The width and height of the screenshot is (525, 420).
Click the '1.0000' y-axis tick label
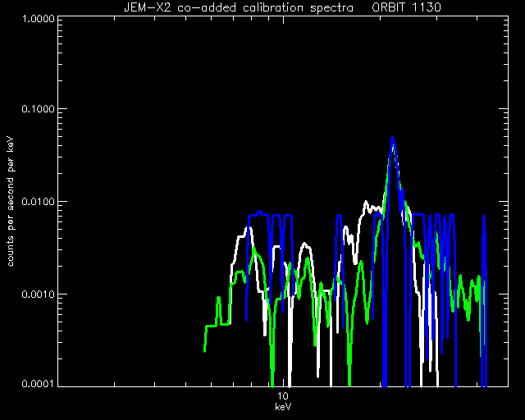[x=38, y=18]
